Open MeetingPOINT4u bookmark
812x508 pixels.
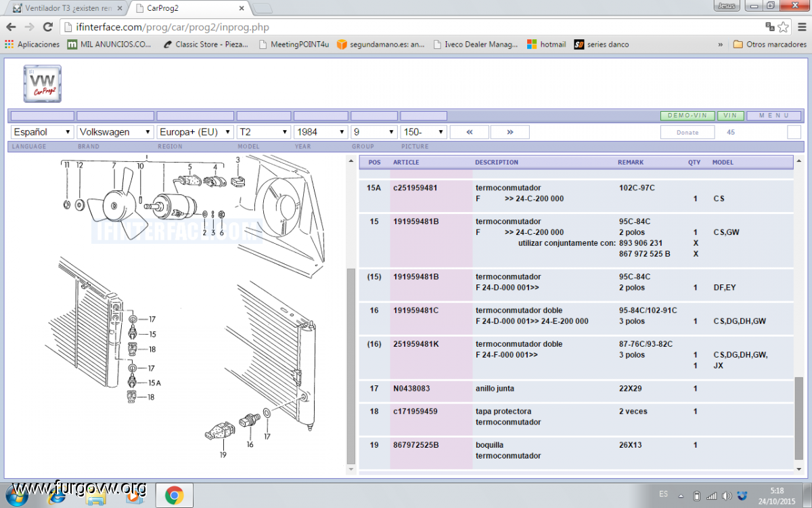coord(293,44)
